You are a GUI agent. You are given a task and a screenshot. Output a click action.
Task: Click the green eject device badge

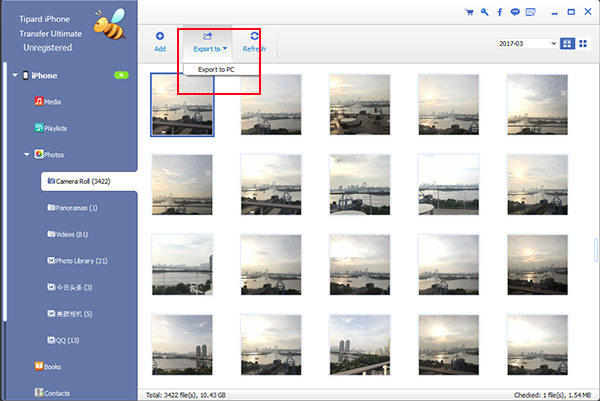pos(121,75)
